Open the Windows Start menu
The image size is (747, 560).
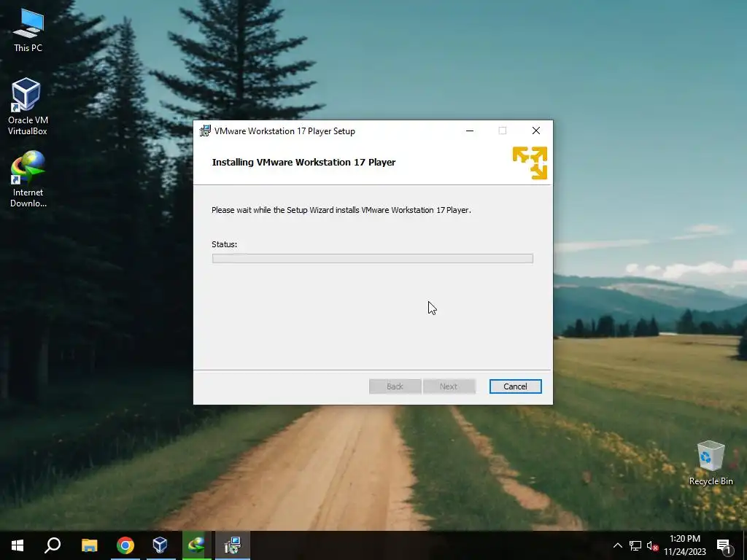click(18, 545)
